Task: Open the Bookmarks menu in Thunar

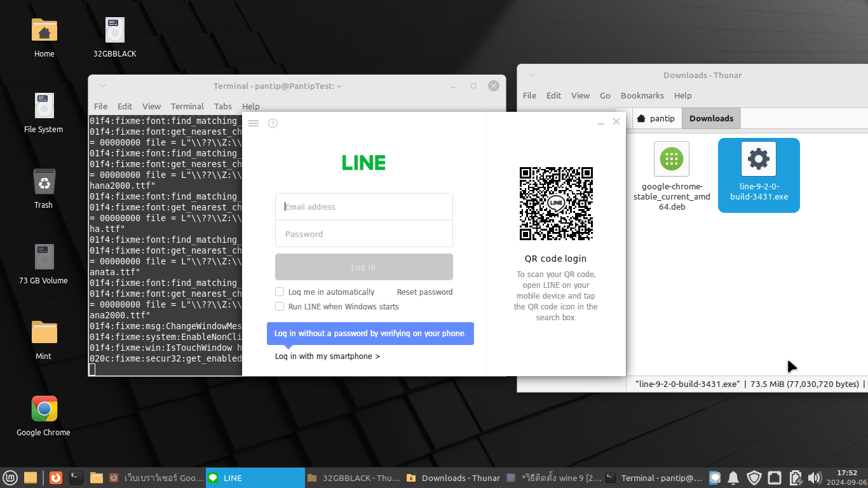Action: tap(642, 95)
